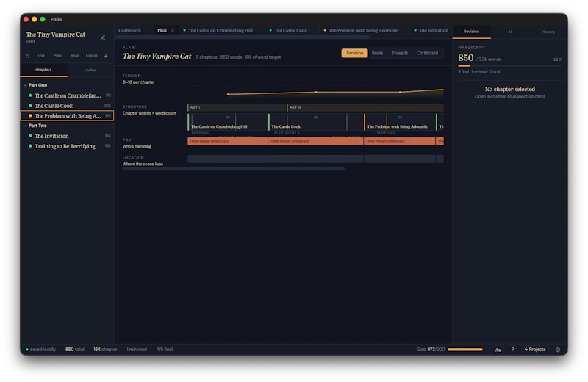Screen dimensions: 588x382
Task: Click the timeline horizontal scrollbar
Action: [233, 169]
